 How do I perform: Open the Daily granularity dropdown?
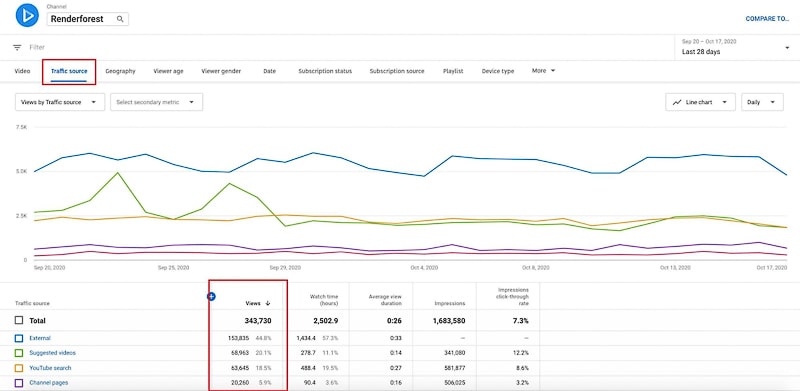762,102
